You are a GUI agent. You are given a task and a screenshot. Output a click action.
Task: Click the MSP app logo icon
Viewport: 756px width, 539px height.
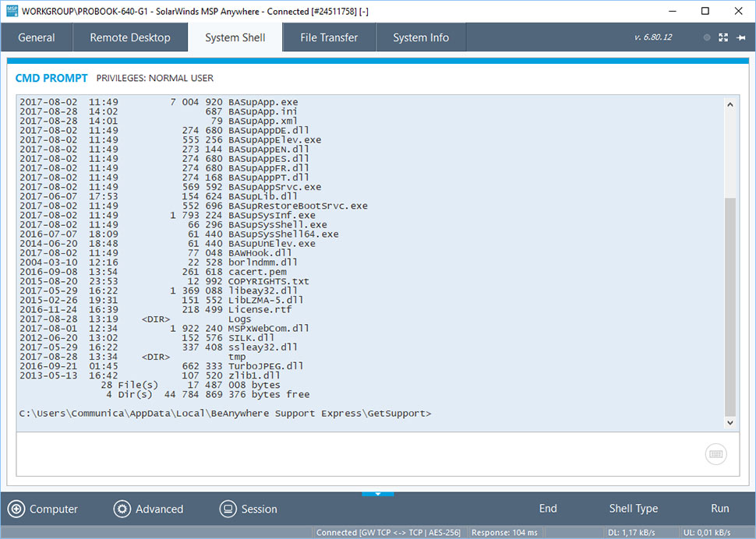(12, 11)
